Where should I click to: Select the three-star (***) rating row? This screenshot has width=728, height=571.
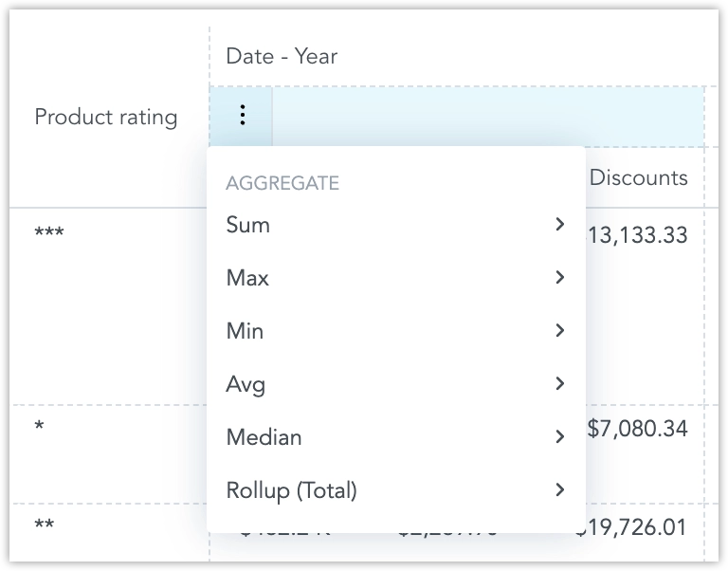pyautogui.click(x=49, y=232)
